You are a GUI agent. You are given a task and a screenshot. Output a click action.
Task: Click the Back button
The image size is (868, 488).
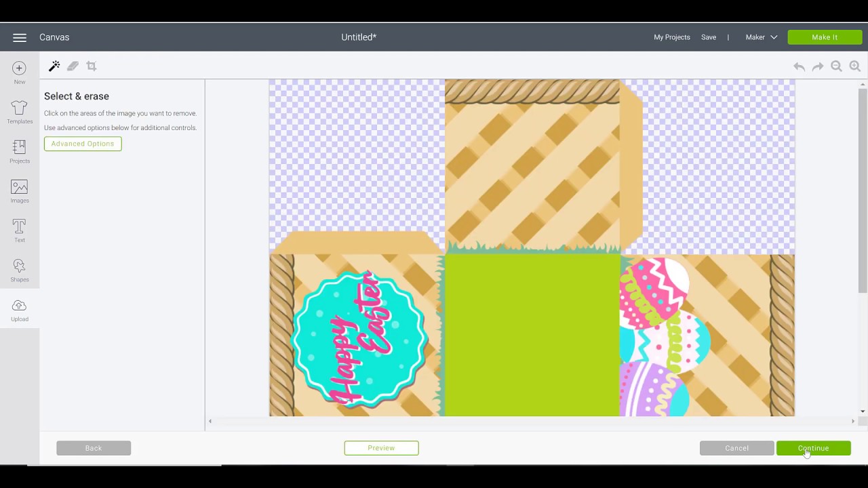[x=94, y=448]
